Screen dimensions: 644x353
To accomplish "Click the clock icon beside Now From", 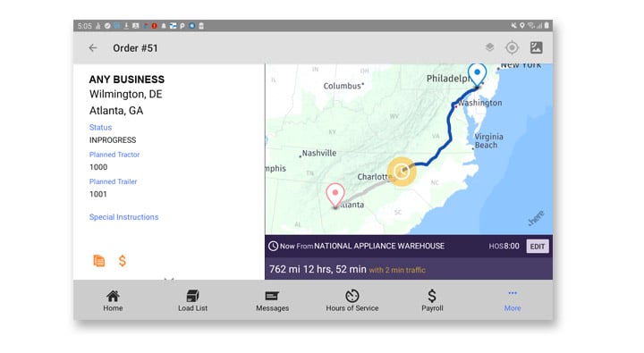I will pos(273,246).
